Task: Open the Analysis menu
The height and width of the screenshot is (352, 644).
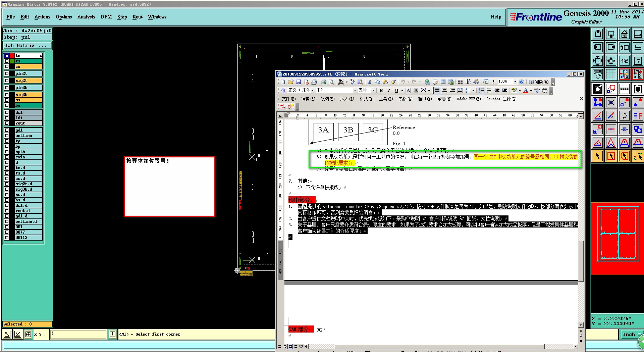Action: (86, 17)
